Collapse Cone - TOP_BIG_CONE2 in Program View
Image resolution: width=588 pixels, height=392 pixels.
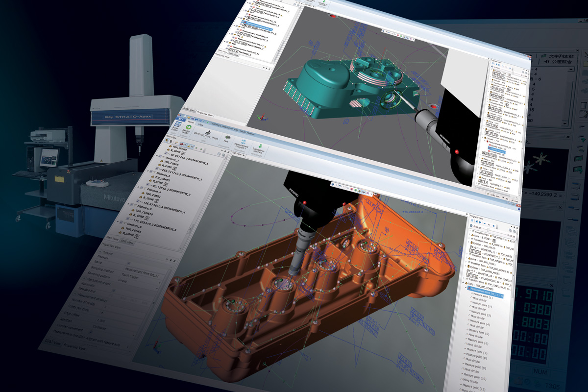click(x=463, y=283)
